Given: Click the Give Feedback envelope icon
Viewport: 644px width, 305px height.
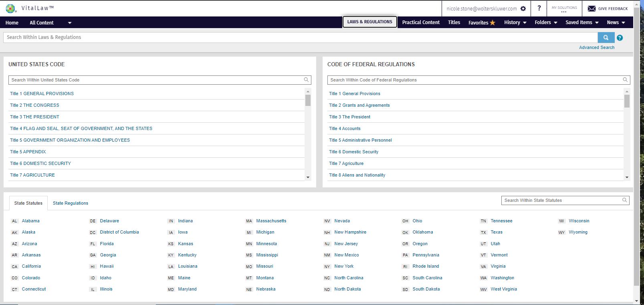Looking at the screenshot, I should pyautogui.click(x=592, y=8).
